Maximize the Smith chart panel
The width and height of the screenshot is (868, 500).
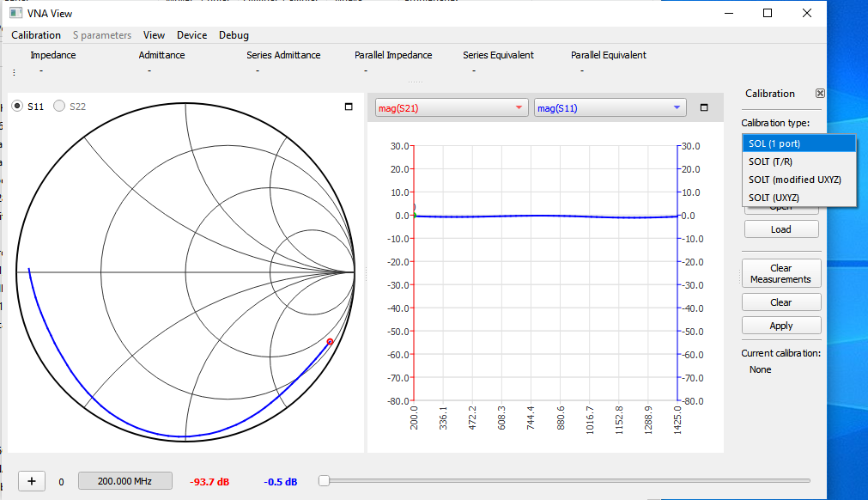349,107
